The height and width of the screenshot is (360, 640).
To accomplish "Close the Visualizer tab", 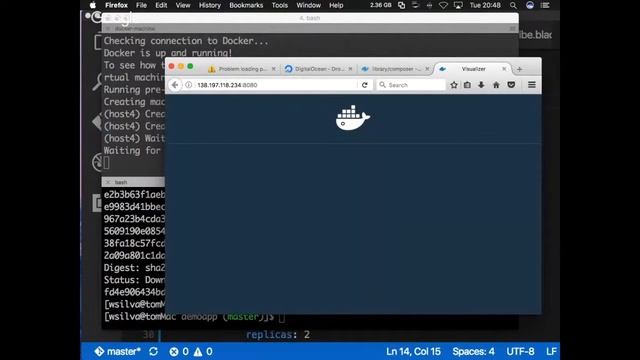I will [x=504, y=69].
